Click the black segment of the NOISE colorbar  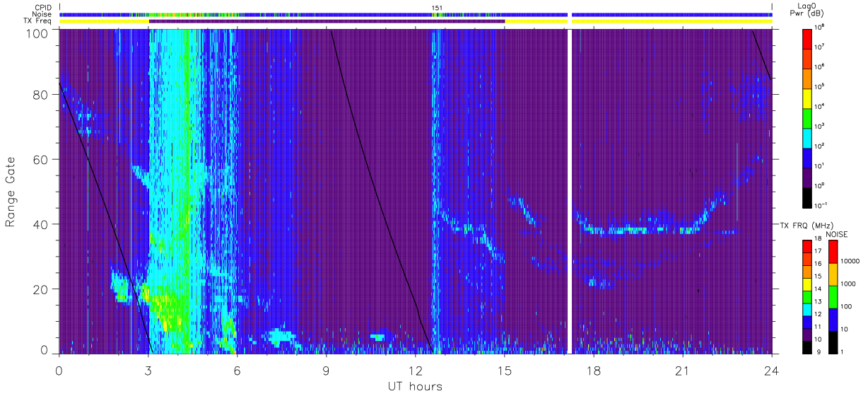coord(833,342)
